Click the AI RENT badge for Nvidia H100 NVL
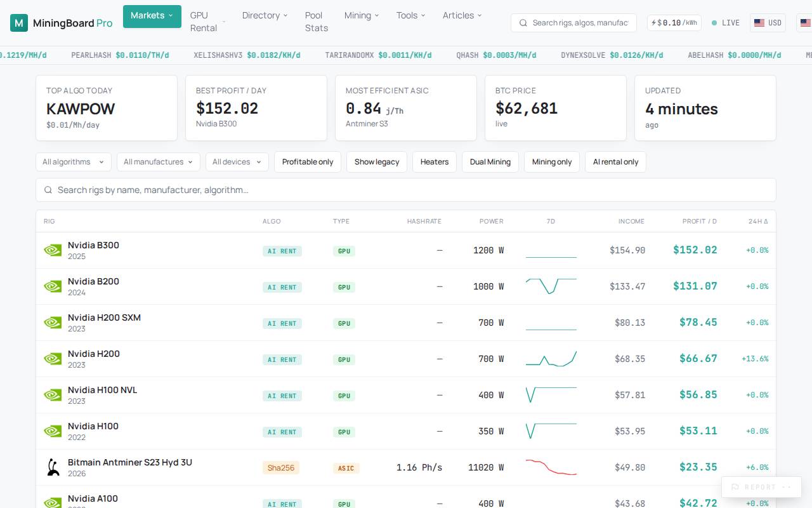Image resolution: width=812 pixels, height=508 pixels. pos(282,396)
